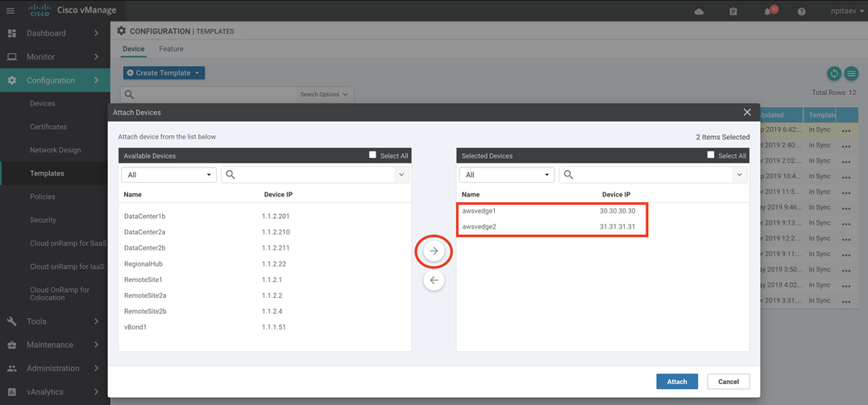868x405 pixels.
Task: Expand Selected Devices search options chevron
Action: pos(739,175)
